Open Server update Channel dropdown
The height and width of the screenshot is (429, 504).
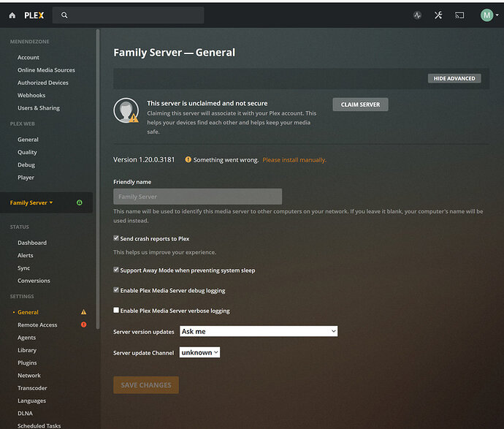(199, 352)
